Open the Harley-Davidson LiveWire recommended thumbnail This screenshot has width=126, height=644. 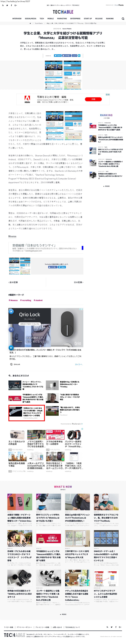(15, 385)
